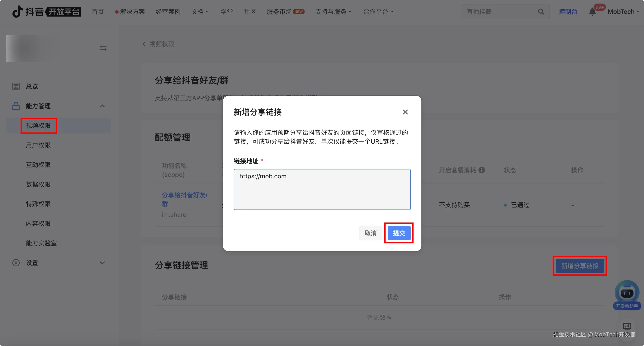The image size is (644, 346).
Task: Close the 新增分享链接 dialog
Action: 405,112
